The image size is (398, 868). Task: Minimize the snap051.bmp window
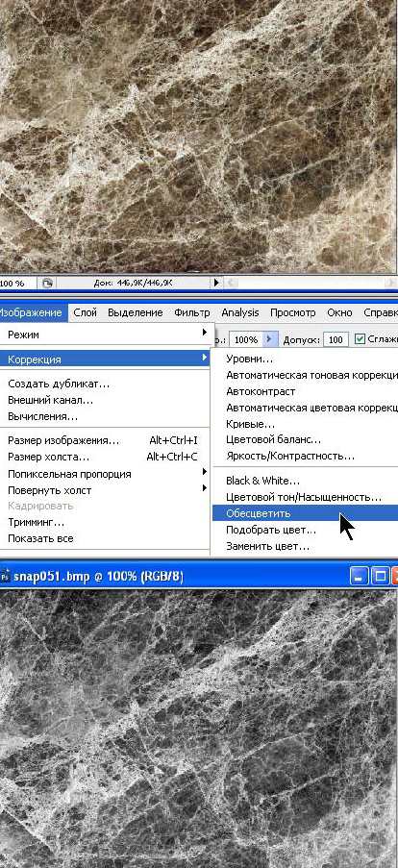tap(360, 577)
